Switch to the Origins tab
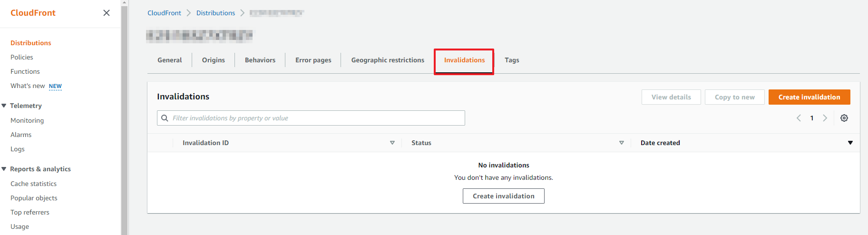Screen dimensions: 868x235 pyautogui.click(x=214, y=60)
